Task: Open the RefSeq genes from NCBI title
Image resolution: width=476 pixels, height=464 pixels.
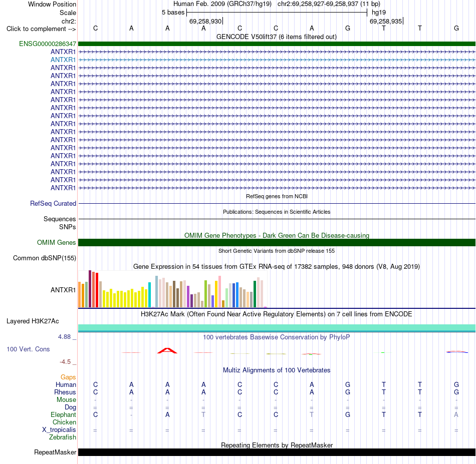Action: pos(277,196)
